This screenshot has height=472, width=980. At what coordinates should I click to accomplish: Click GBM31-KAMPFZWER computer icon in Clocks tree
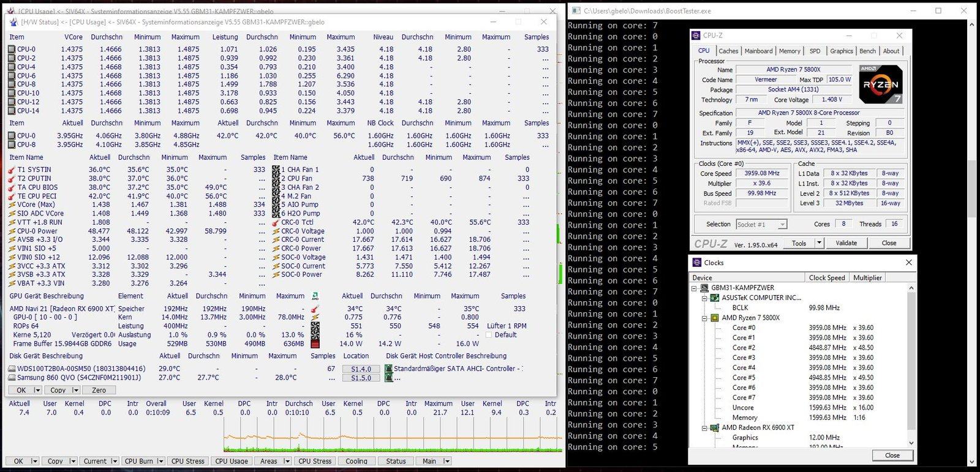tap(704, 288)
